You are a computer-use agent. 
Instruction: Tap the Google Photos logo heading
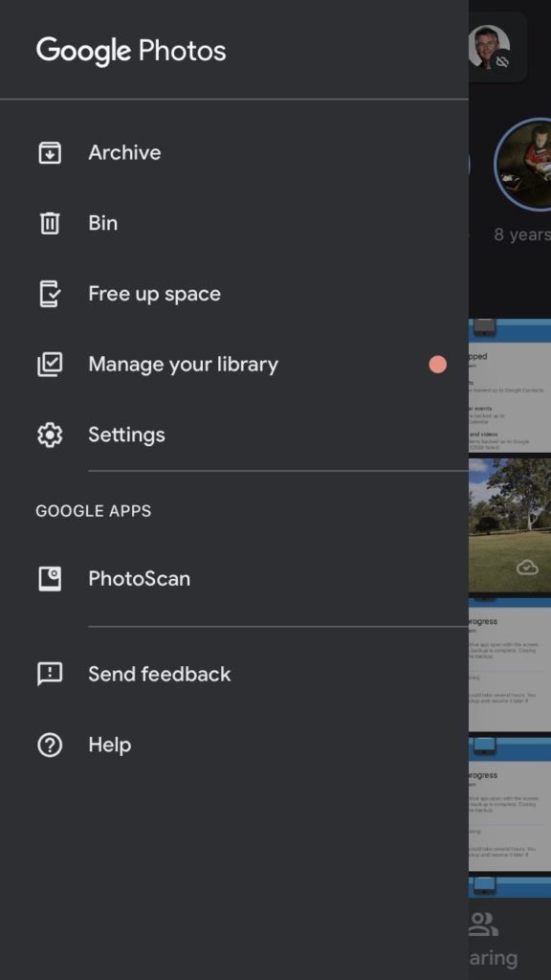(131, 51)
